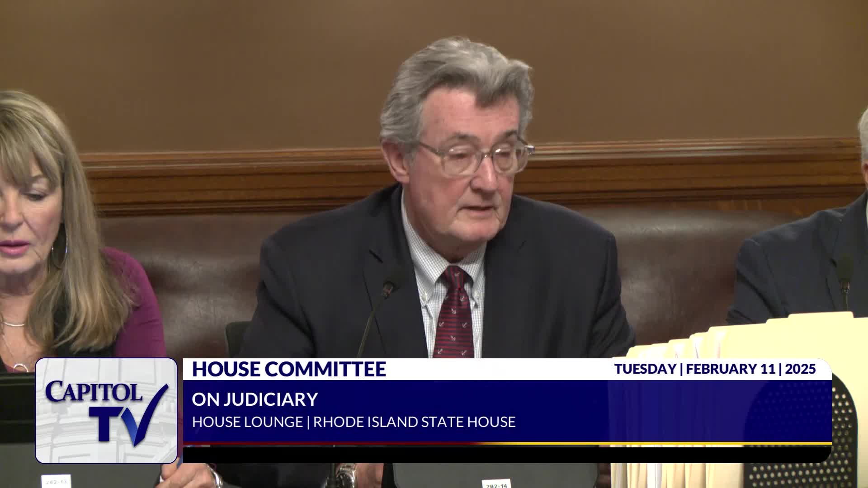Click the HOUSE COMMITTEE banner title
The image size is (868, 488).
(288, 369)
